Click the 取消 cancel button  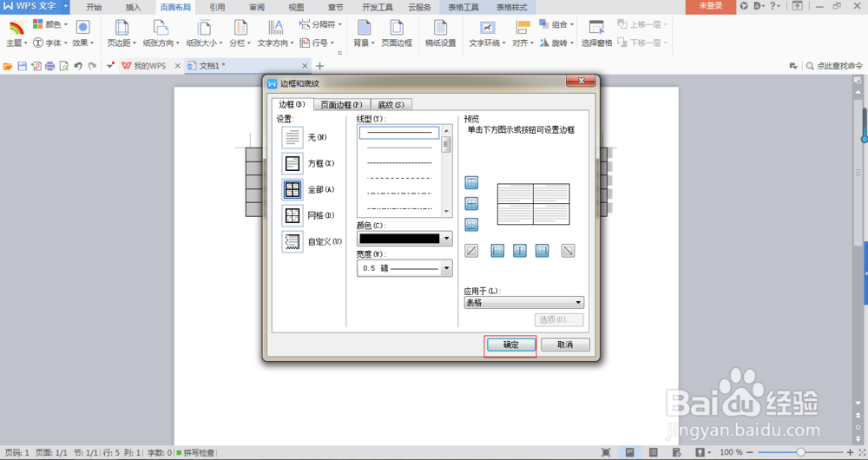tap(565, 345)
